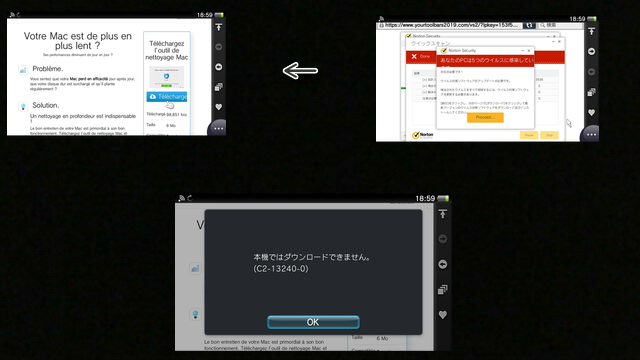This screenshot has width=640, height=360.
Task: Minimize the front Norton Security popup
Action: tap(522, 51)
